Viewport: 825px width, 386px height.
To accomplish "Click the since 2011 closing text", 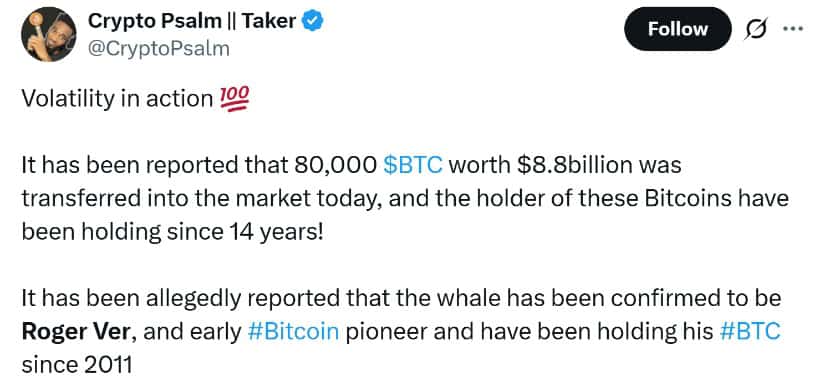I will [x=77, y=365].
